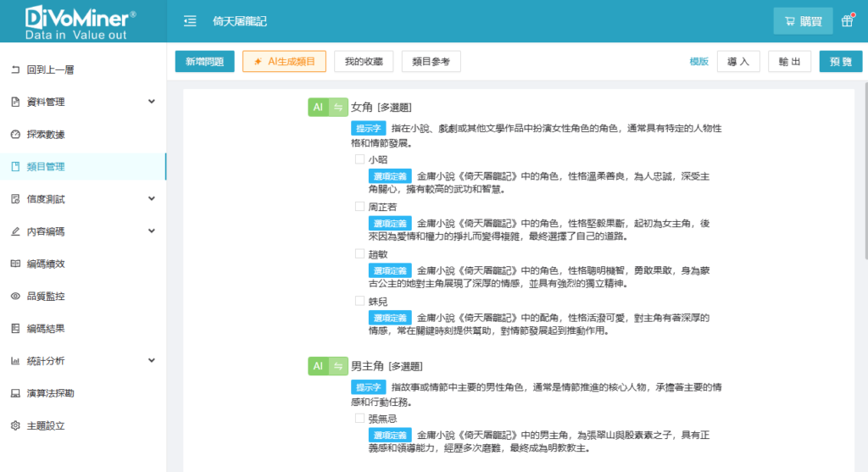Open 品質監控 in the sidebar
Viewport: 868px width, 472px height.
pyautogui.click(x=46, y=297)
